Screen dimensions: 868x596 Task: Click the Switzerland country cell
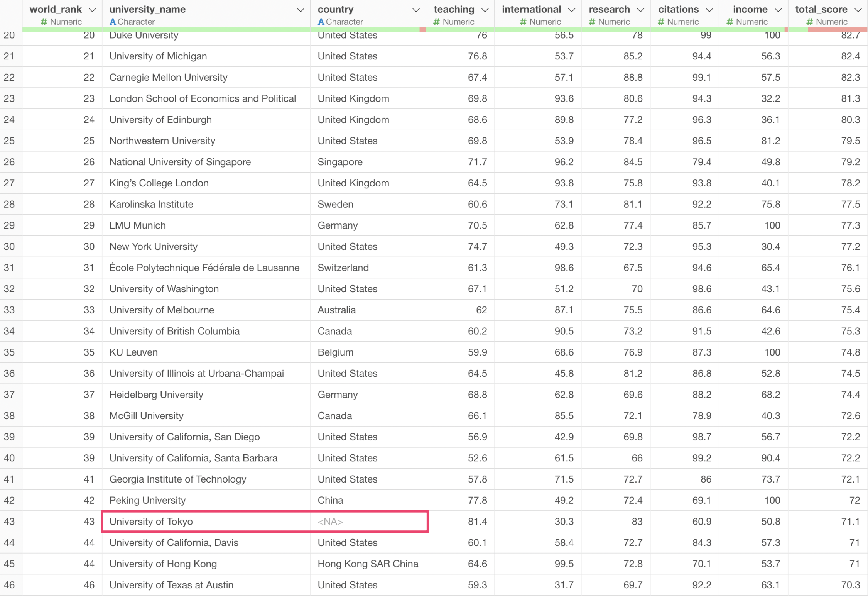(x=368, y=268)
